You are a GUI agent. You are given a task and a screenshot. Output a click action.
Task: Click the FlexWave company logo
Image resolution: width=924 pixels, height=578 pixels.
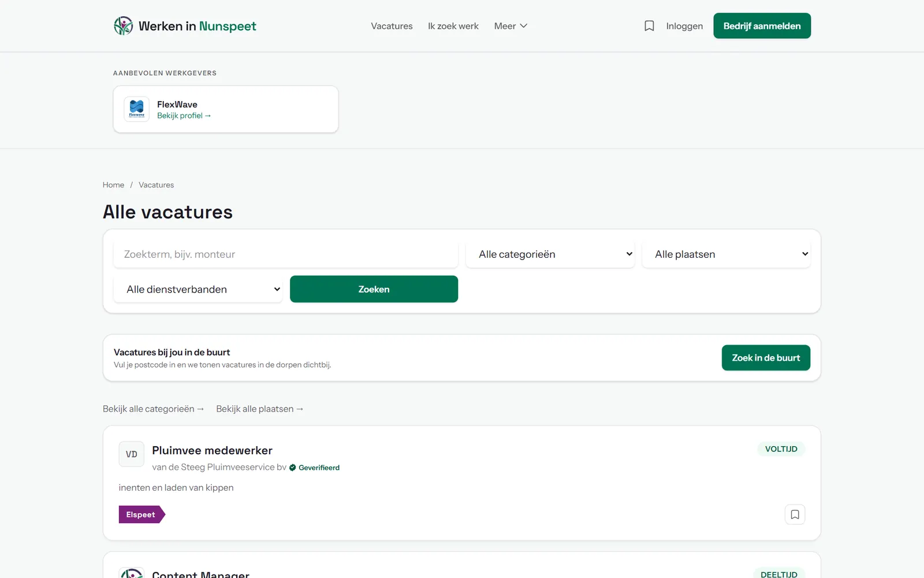pos(137,109)
